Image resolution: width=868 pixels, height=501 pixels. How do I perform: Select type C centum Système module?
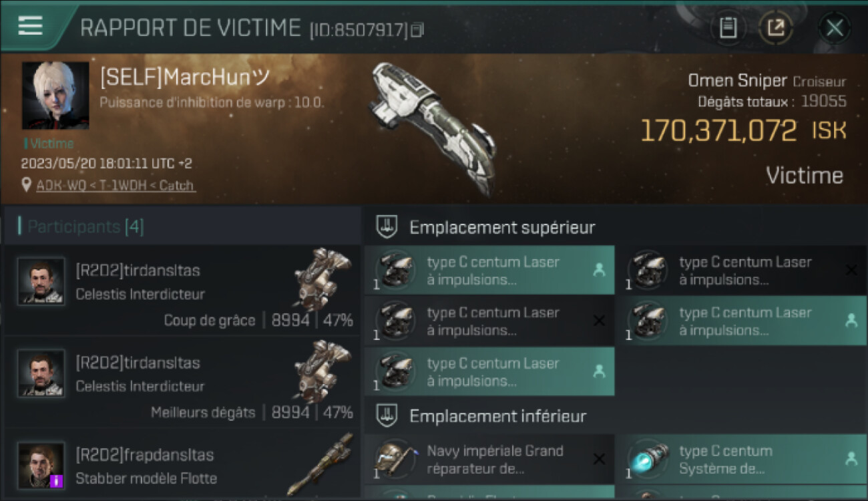742,459
